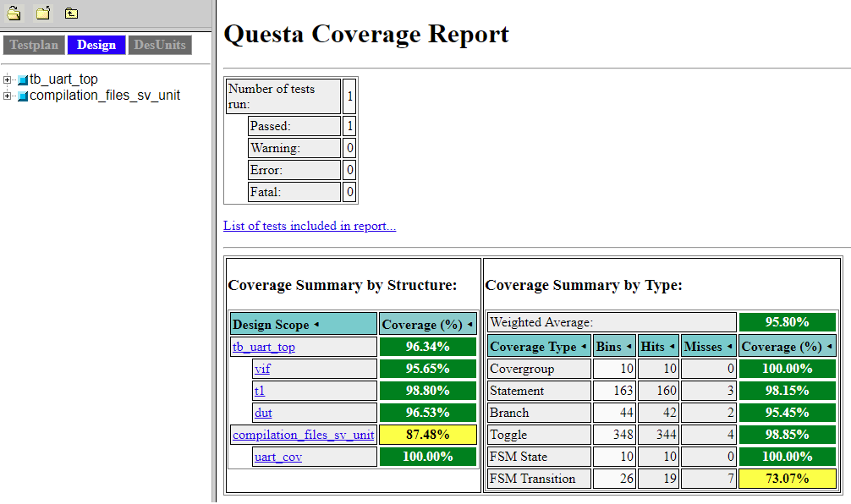The width and height of the screenshot is (851, 504).
Task: Open the t1 scope link
Action: [260, 391]
